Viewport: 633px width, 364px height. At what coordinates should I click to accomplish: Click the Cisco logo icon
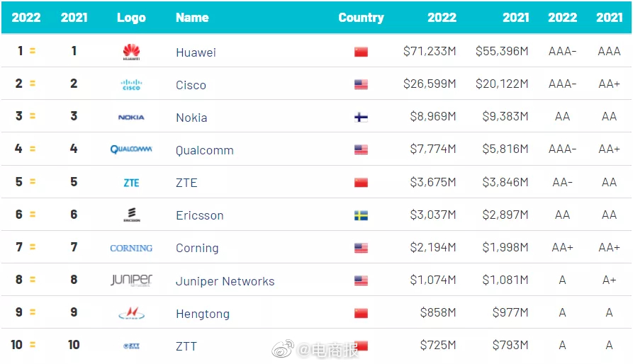(131, 85)
